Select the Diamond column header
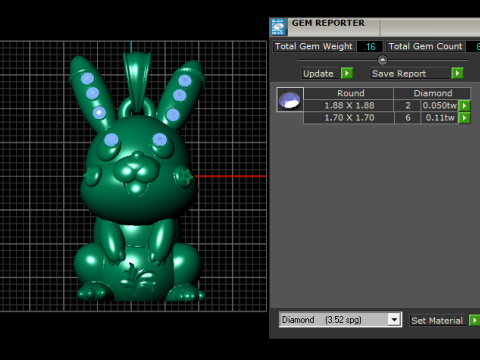The image size is (480, 360). pos(432,93)
